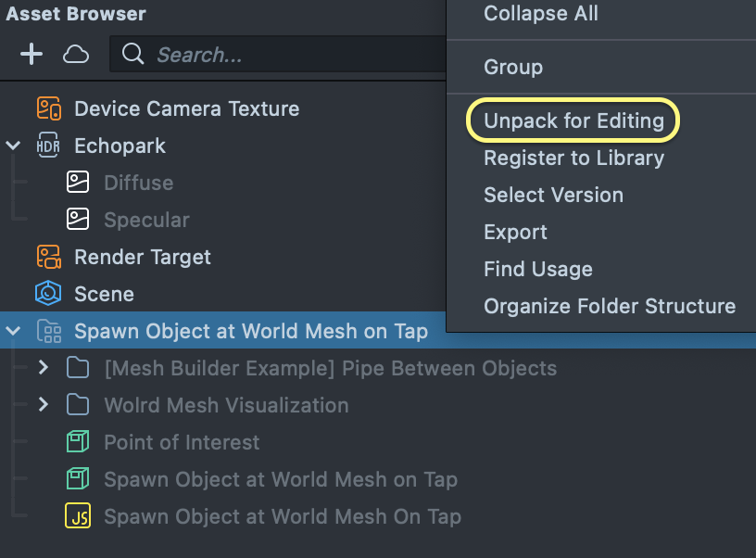This screenshot has height=558, width=756.
Task: Click the Render Target icon
Action: (48, 257)
